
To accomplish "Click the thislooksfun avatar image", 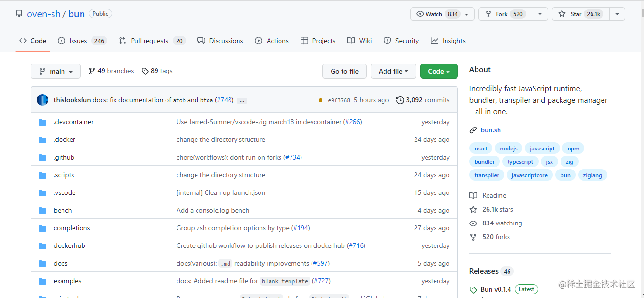I will click(42, 100).
